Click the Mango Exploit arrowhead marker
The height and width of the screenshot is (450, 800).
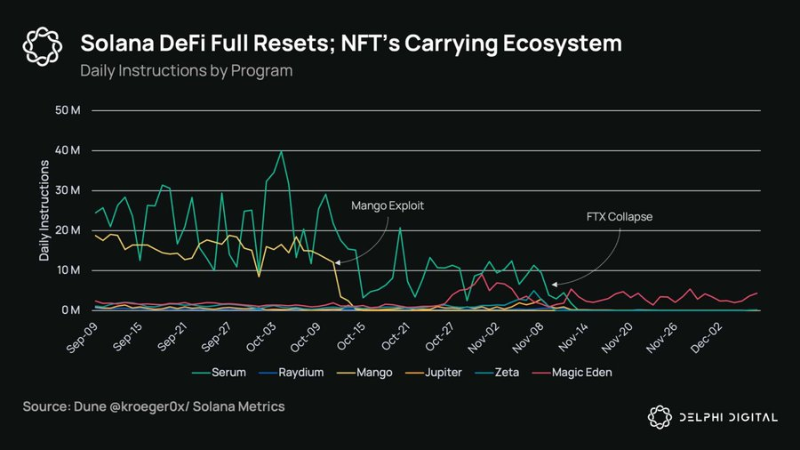pos(338,262)
